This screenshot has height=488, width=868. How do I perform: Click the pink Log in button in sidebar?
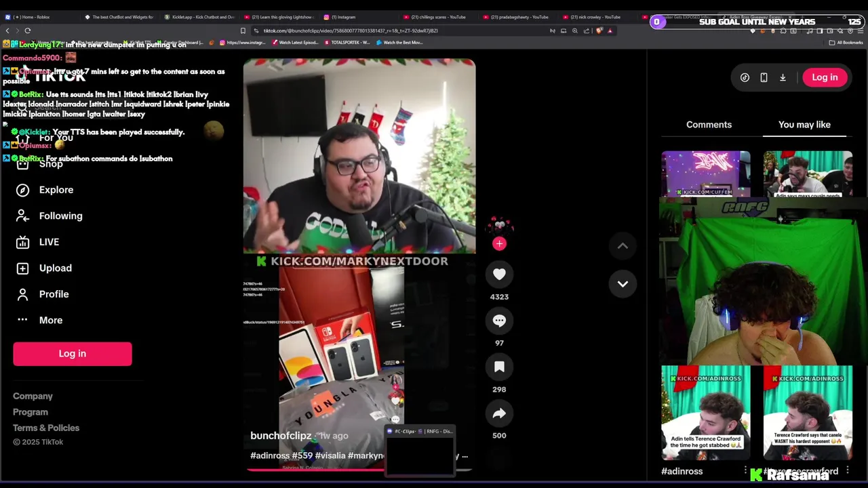point(73,354)
